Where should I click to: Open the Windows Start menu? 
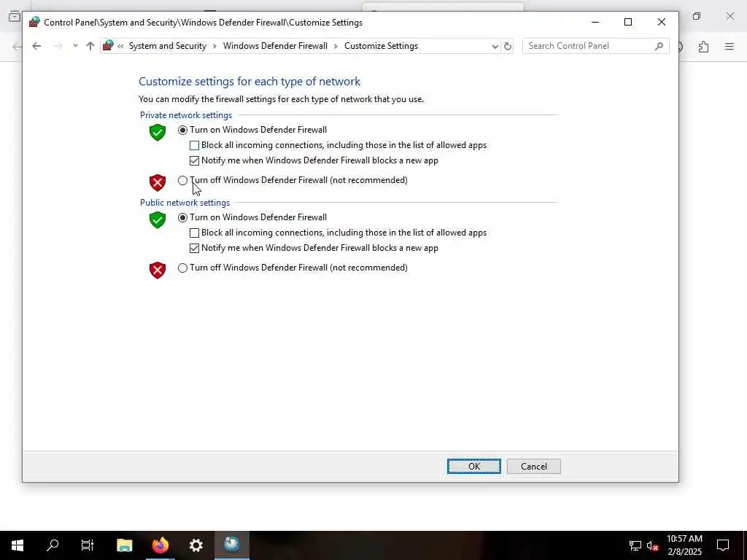coord(18,545)
